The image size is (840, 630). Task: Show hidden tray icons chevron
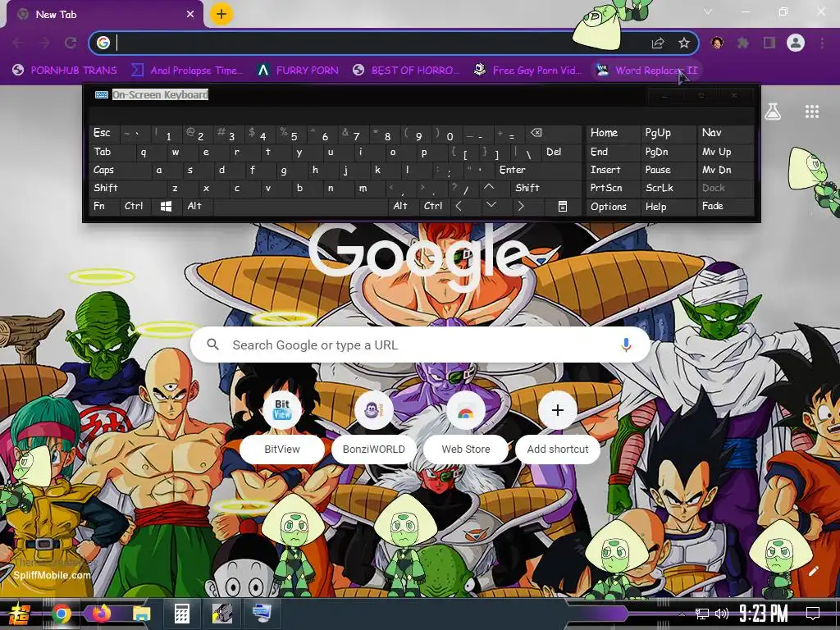click(682, 614)
